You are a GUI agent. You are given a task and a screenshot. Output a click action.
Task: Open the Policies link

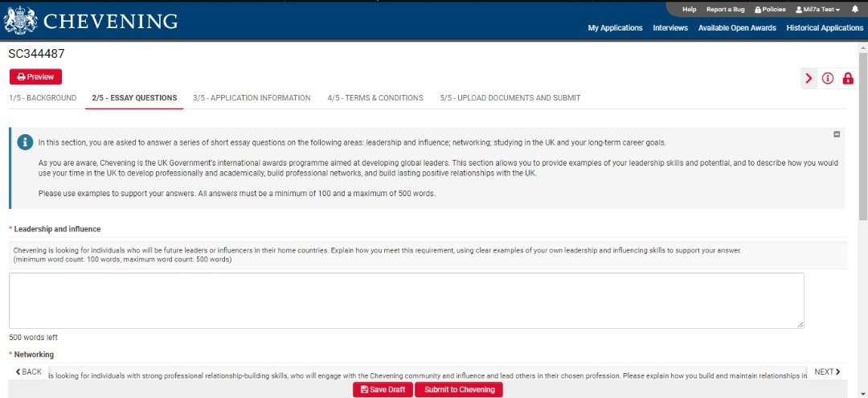770,10
